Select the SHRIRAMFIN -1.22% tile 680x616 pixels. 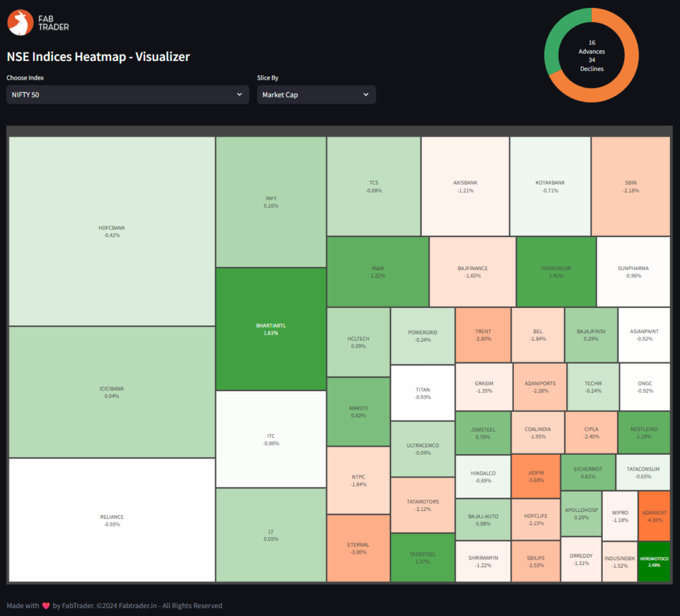483,562
